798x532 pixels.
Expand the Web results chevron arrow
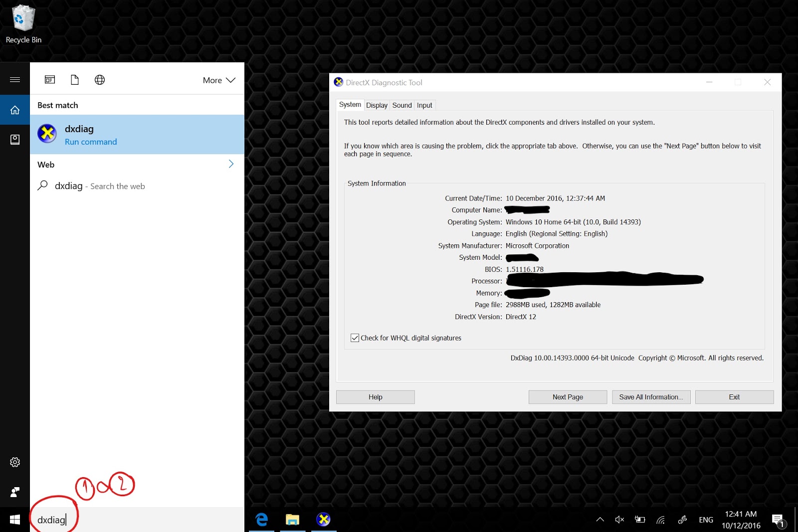click(x=231, y=164)
